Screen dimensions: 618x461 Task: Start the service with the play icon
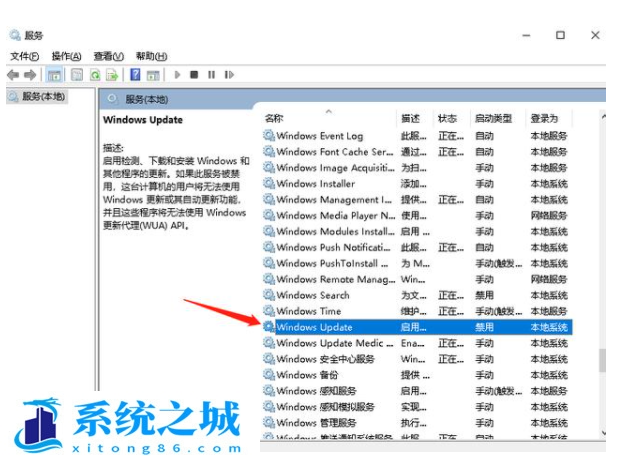coord(177,74)
